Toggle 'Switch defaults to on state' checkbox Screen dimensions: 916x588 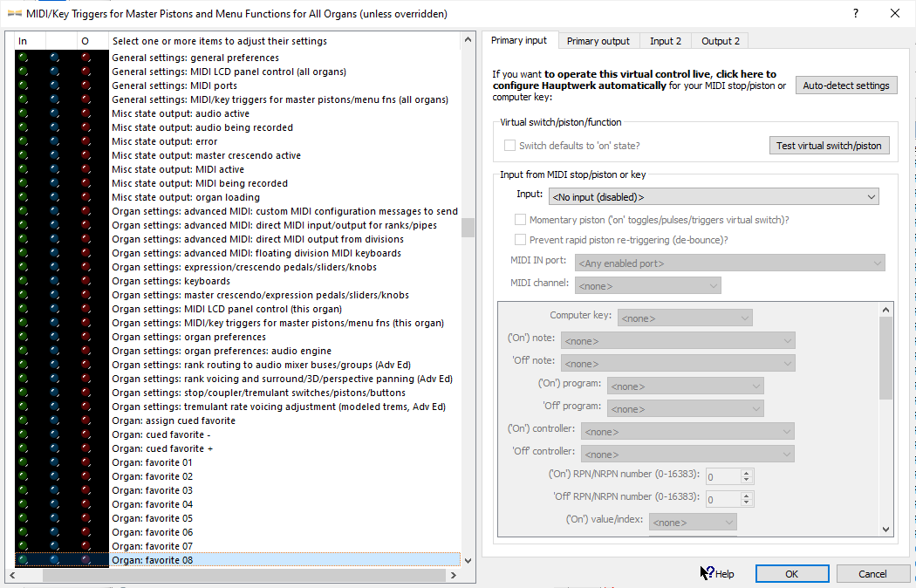509,146
